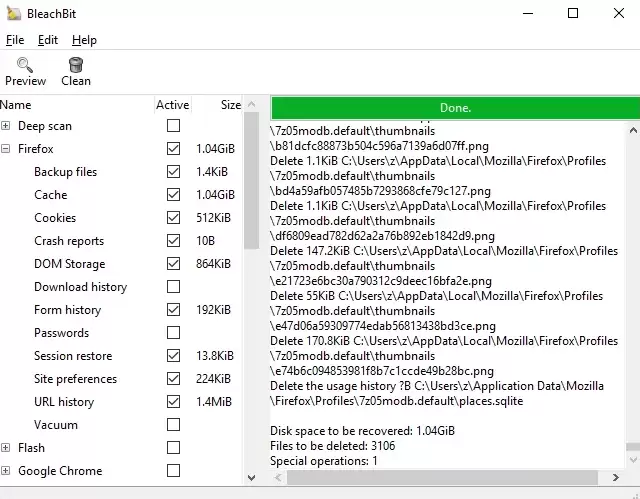Close the BleachBit window
Screen dimensions: 640x499
(x=619, y=13)
